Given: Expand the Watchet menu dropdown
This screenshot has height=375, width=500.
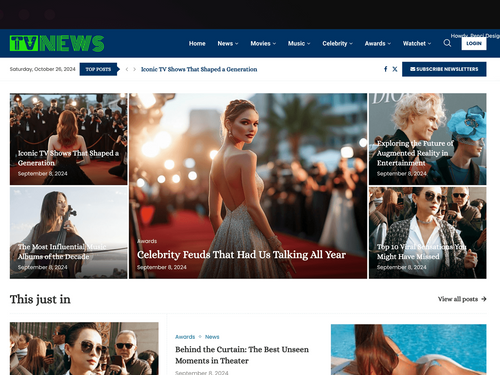Looking at the screenshot, I should pos(417,43).
